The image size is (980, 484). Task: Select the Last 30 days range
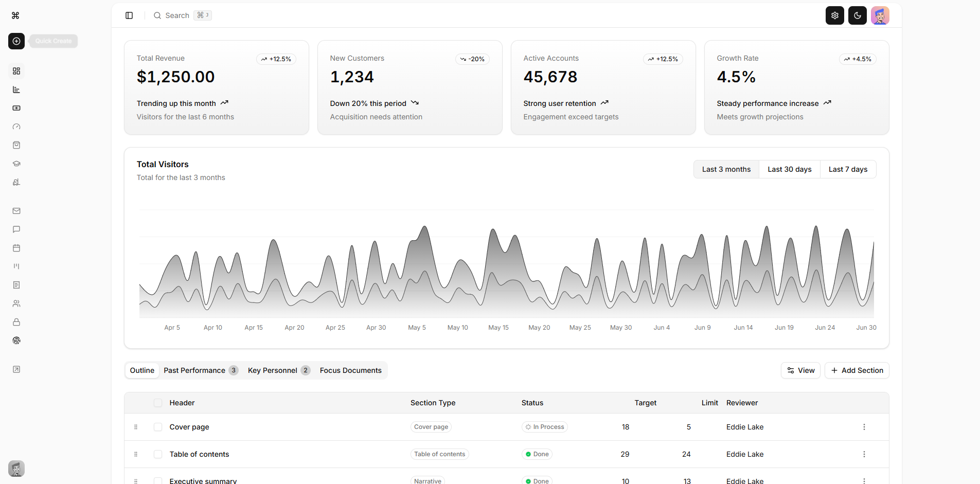pos(790,169)
